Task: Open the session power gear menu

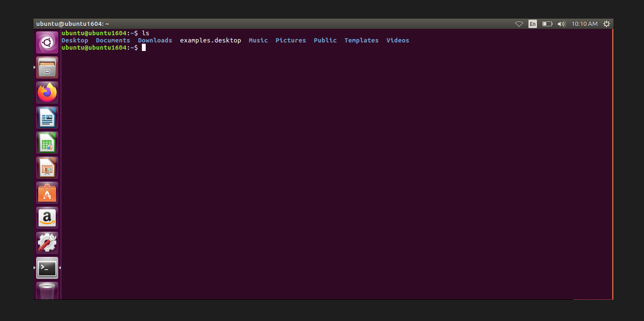Action: coord(607,24)
